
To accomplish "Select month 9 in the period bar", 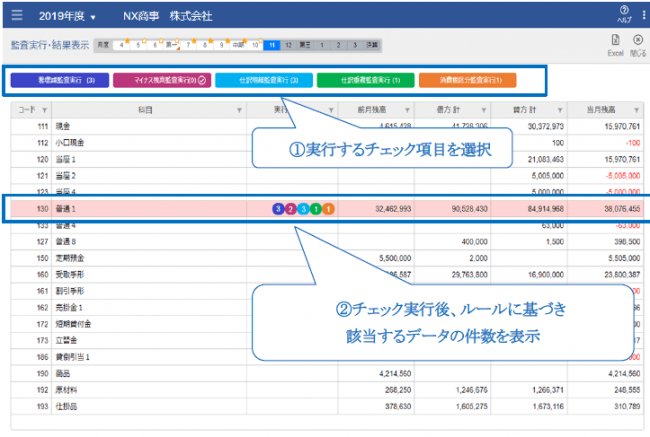I will pyautogui.click(x=222, y=45).
